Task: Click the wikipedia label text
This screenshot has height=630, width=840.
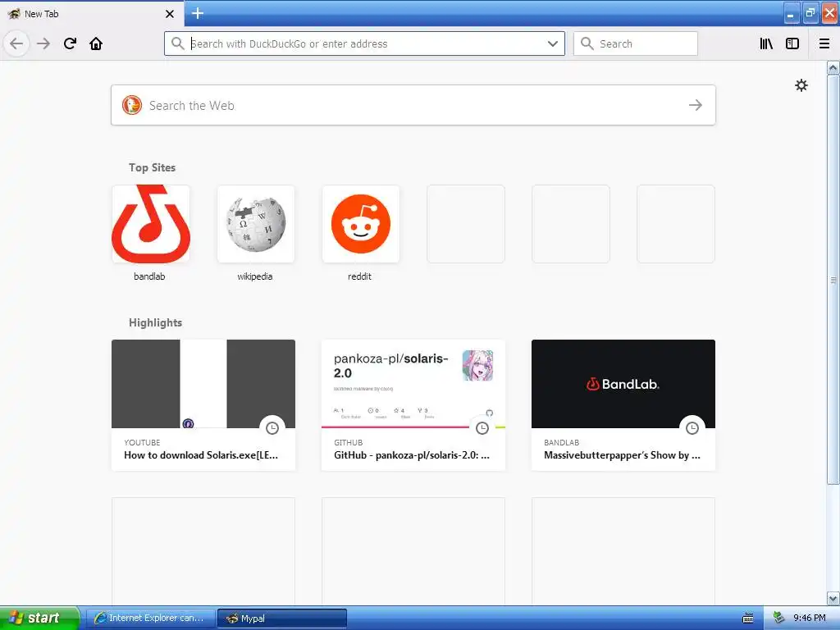Action: tap(255, 276)
